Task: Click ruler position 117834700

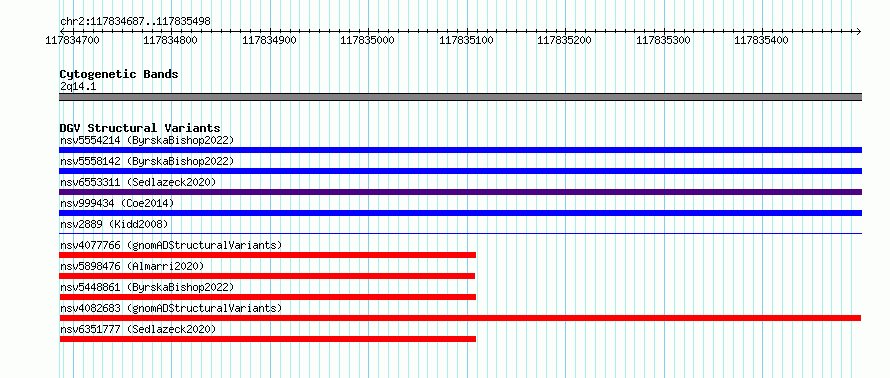Action: point(72,41)
